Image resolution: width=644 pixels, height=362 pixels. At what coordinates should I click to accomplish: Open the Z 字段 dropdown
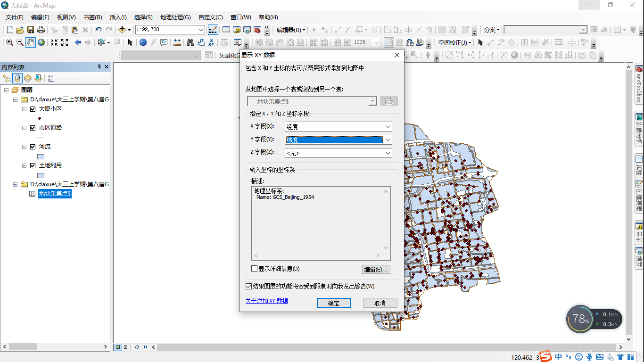pos(388,153)
